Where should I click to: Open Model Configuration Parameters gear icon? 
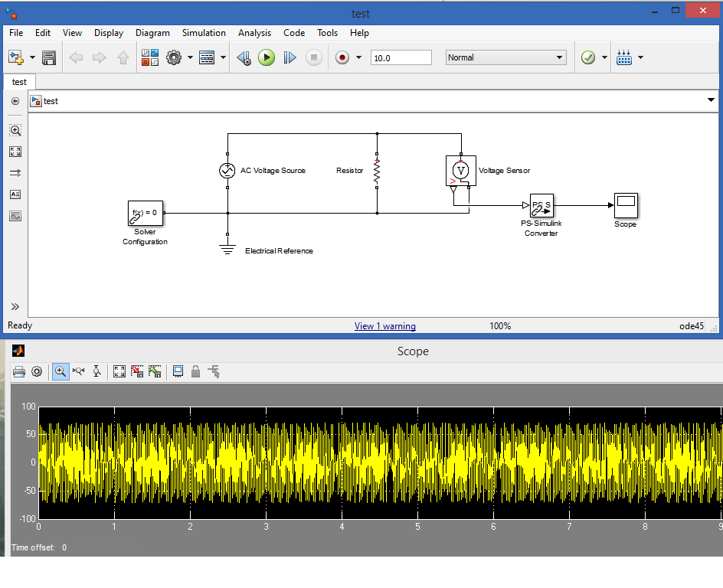(175, 57)
